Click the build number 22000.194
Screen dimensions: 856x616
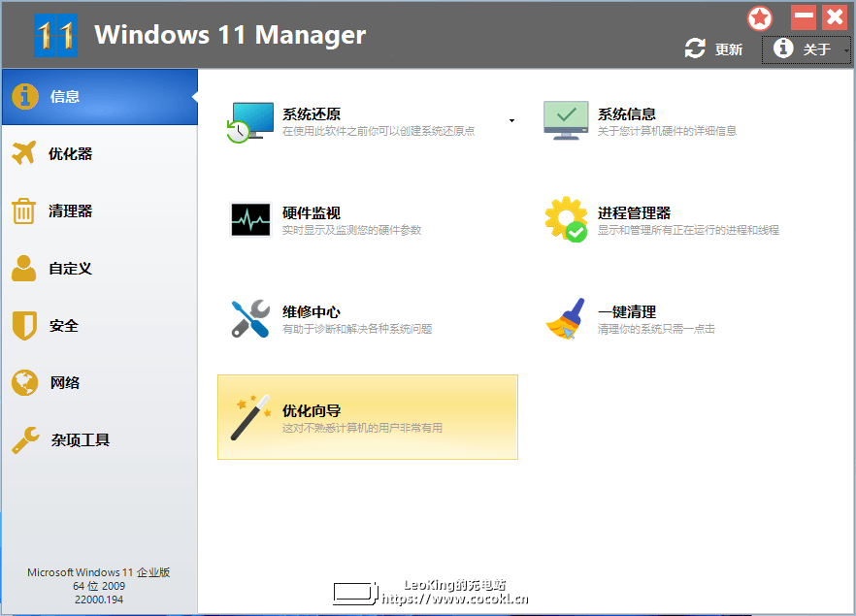pos(99,600)
